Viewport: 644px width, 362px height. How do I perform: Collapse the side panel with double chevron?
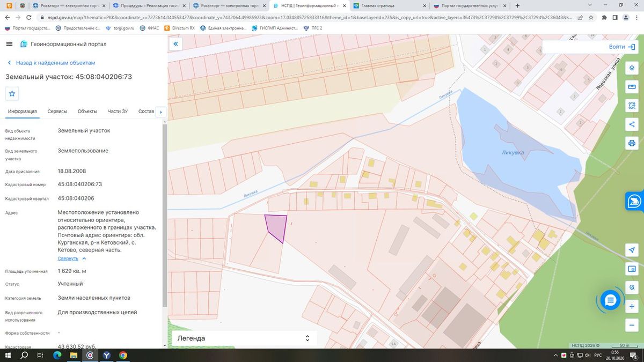pos(175,44)
